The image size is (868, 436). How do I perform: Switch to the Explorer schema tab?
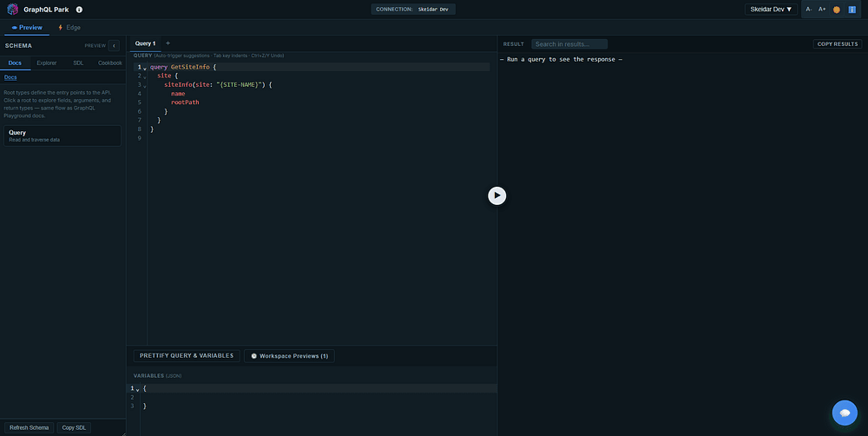(47, 63)
